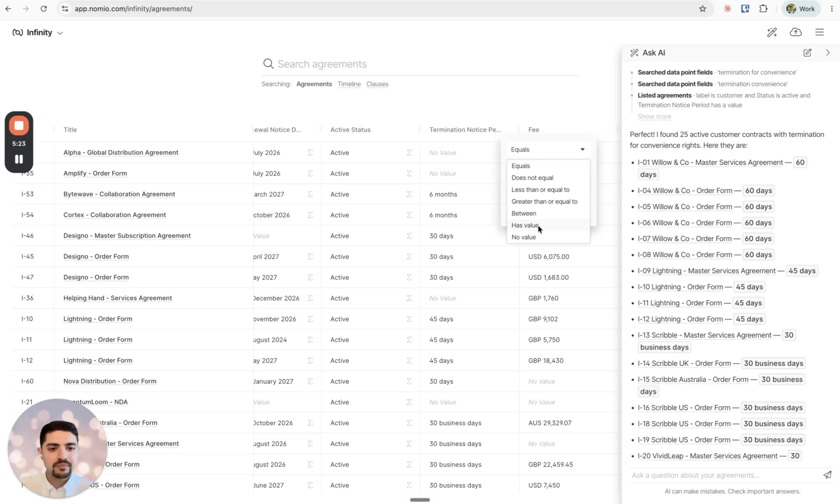
Task: Open the cloud upload icon
Action: (x=796, y=32)
